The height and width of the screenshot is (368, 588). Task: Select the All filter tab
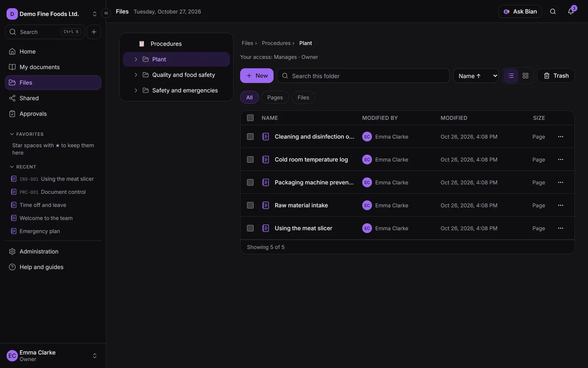250,98
